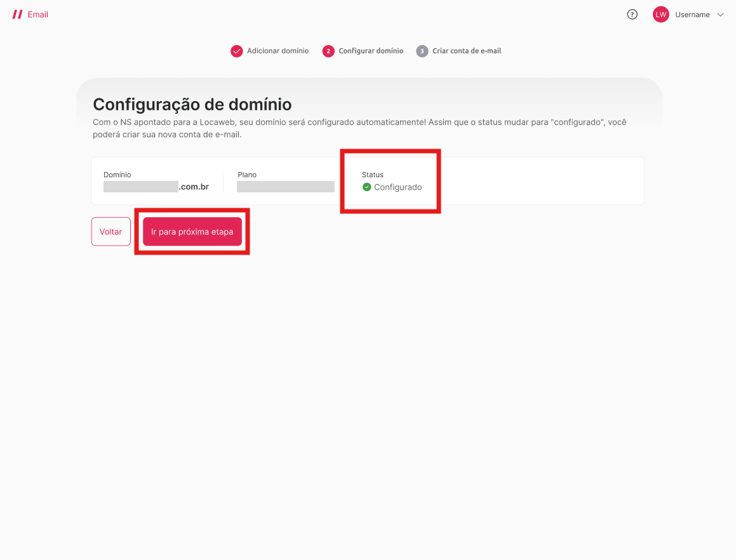736x560 pixels.
Task: Click the redacted domain name field
Action: pos(141,187)
